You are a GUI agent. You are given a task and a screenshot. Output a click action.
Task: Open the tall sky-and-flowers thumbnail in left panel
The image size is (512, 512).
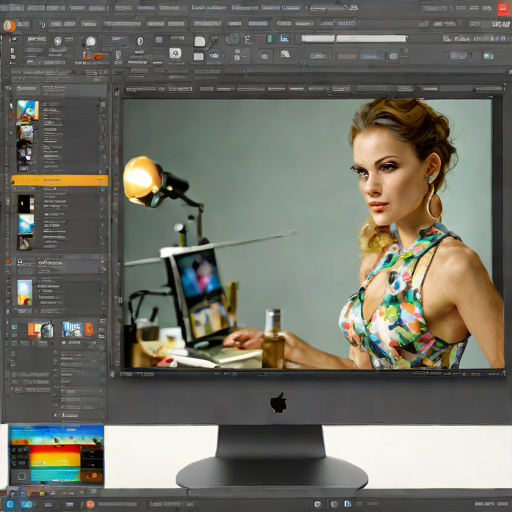pos(25,292)
